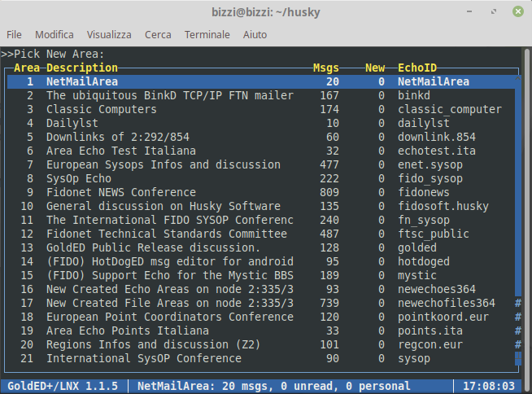Click echo ID classic_computer
This screenshot has width=532, height=394.
tap(450, 109)
